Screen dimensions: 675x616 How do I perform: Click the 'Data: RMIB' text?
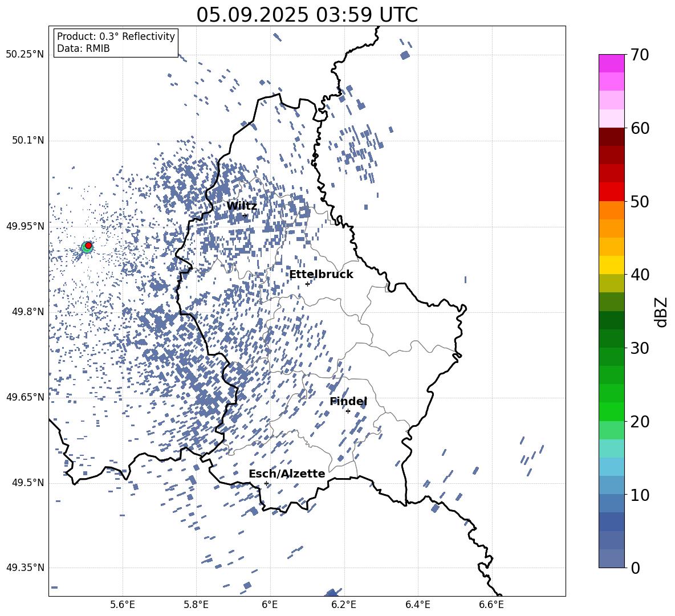point(83,48)
